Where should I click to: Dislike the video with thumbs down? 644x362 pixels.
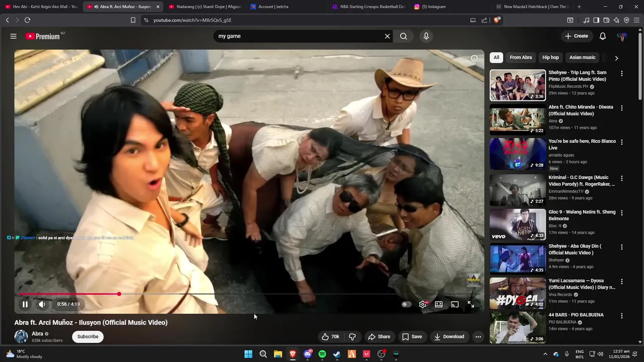tap(352, 337)
